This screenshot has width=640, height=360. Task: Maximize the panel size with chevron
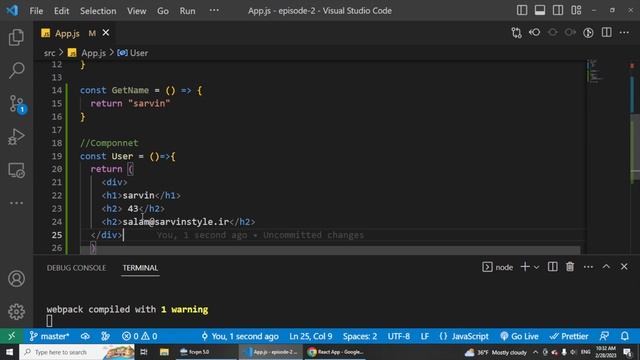coord(606,267)
